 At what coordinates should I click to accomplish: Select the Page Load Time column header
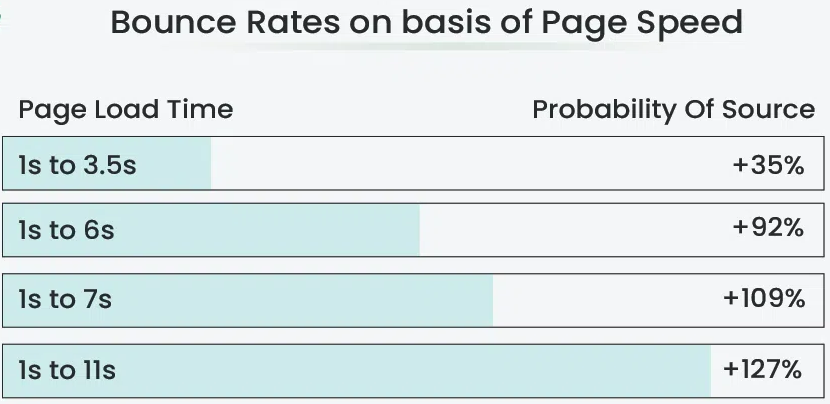[x=126, y=110]
